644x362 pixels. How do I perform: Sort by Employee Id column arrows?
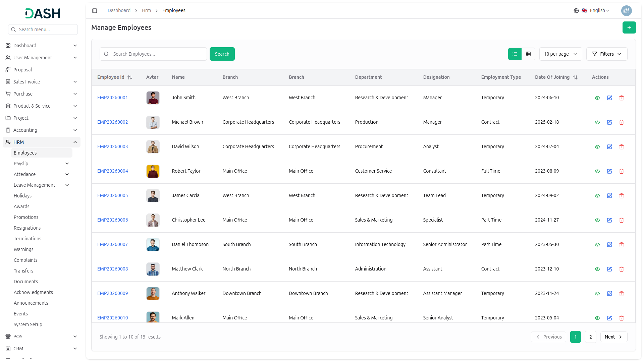(x=130, y=77)
